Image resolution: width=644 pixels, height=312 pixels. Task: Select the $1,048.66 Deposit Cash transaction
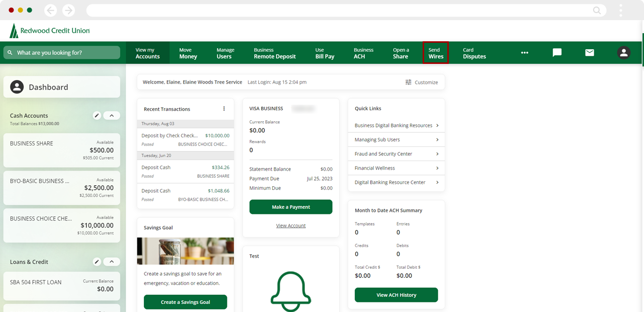pyautogui.click(x=185, y=195)
